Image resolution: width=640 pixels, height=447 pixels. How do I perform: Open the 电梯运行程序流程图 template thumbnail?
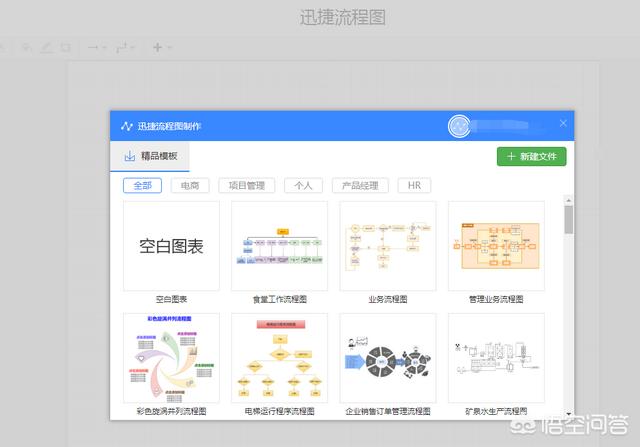280,358
